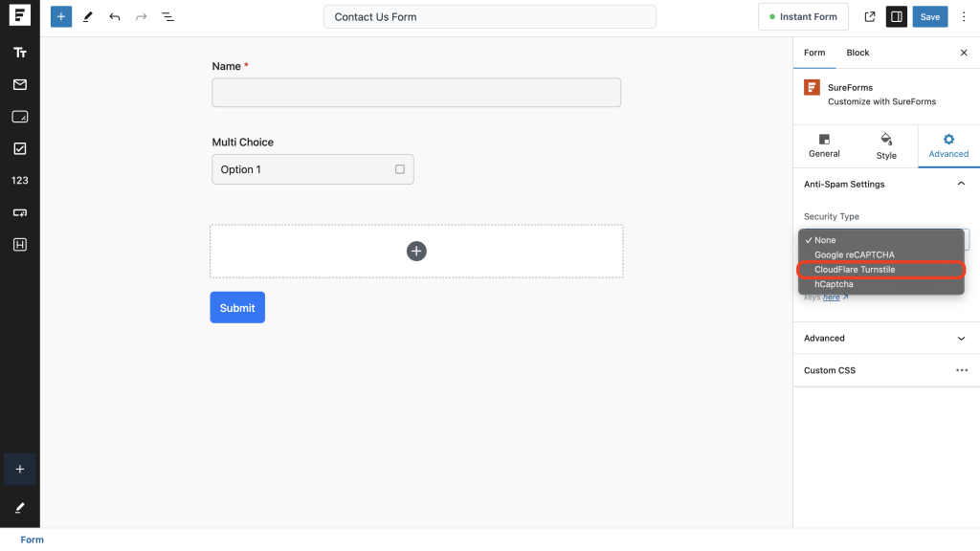
Task: Switch to the Block tab
Action: click(x=857, y=53)
